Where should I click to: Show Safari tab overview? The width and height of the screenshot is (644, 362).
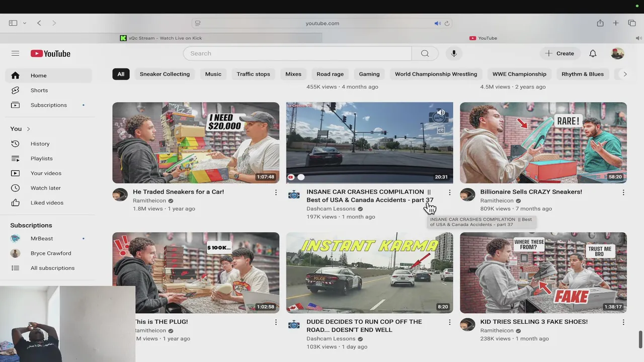coord(632,23)
